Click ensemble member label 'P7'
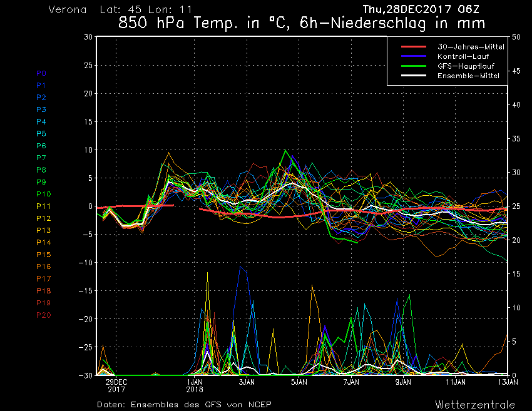The width and height of the screenshot is (532, 411). click(x=41, y=158)
